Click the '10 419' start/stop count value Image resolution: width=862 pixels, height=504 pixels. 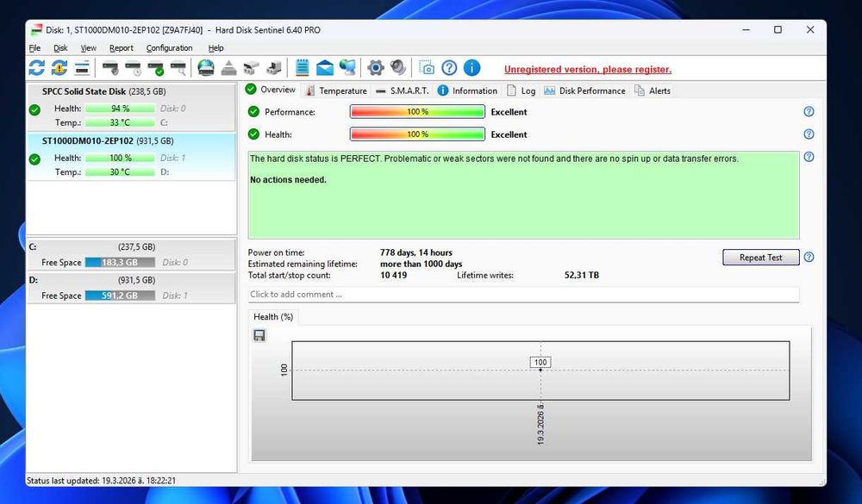pyautogui.click(x=394, y=276)
